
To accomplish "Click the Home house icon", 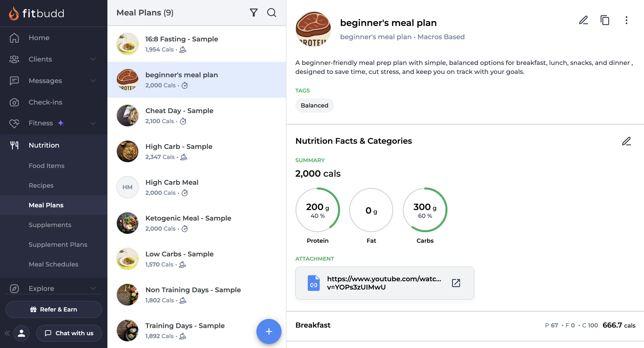I will coord(14,38).
